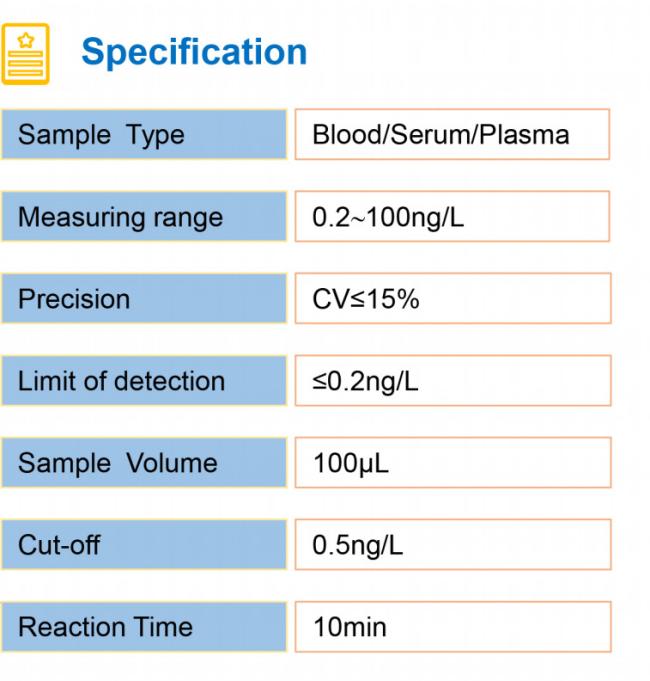Click the percent sign in the Precision value
650x681 pixels.
409,299
